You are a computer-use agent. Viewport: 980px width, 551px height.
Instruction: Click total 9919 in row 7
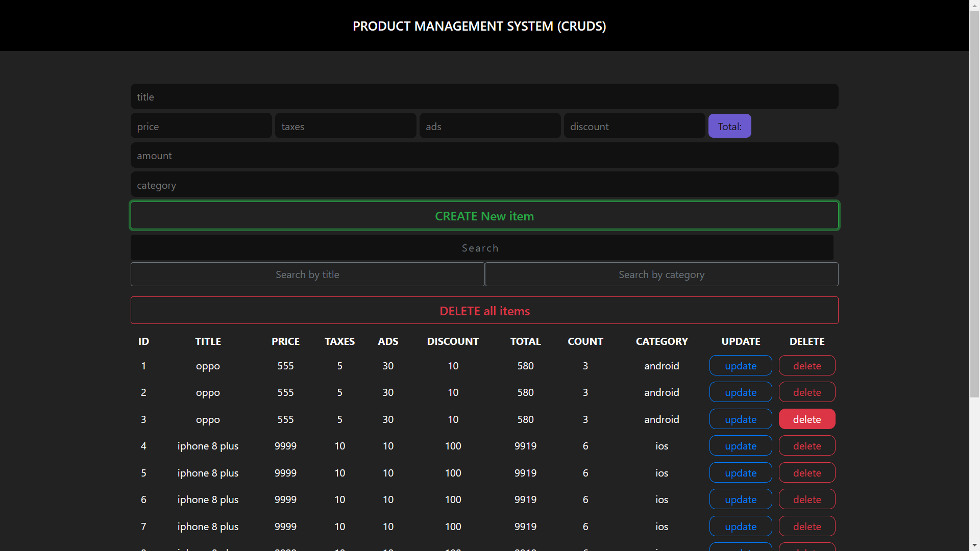pos(525,527)
